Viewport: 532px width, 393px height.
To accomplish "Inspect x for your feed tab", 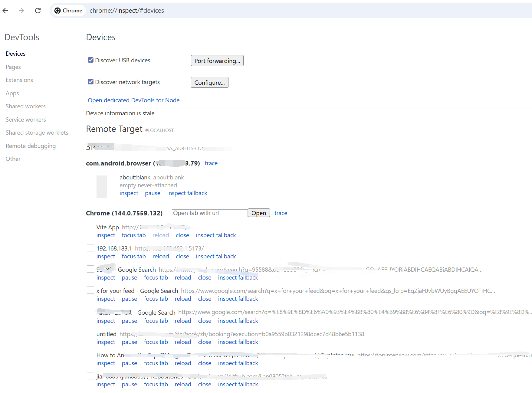I will [x=106, y=299].
